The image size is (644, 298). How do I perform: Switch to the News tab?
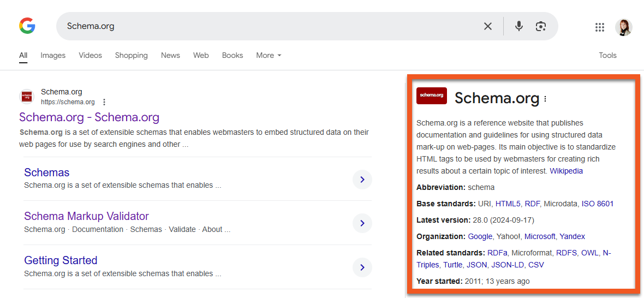(x=170, y=55)
